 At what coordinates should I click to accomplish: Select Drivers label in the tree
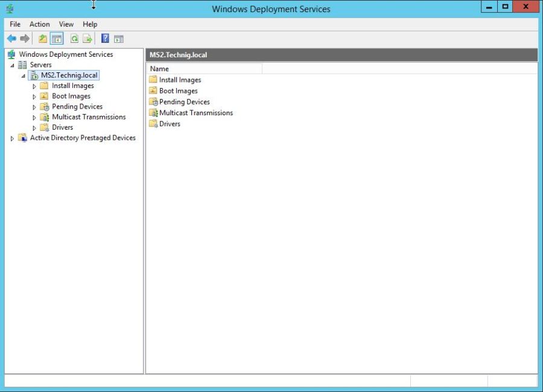(x=63, y=127)
